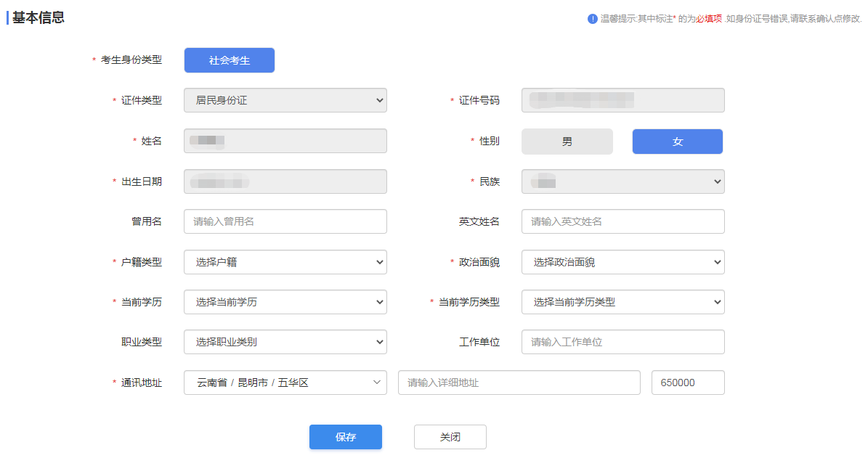This screenshot has height=458, width=868.
Task: Focus the 详细地址 input field
Action: click(x=519, y=383)
